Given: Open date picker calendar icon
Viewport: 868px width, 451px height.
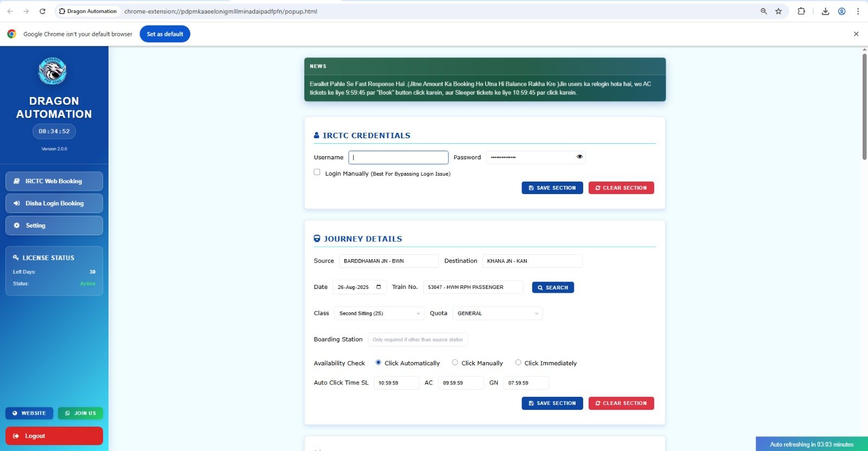Looking at the screenshot, I should click(x=379, y=287).
